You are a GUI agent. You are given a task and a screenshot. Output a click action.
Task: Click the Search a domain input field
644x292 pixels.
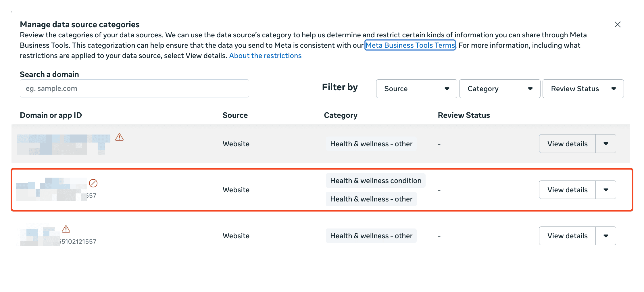click(x=134, y=89)
